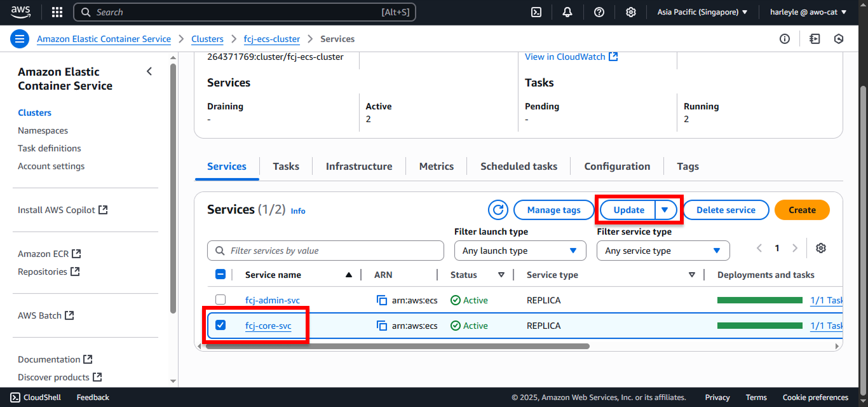Image resolution: width=868 pixels, height=407 pixels.
Task: Open Task definitions in the sidebar
Action: pos(50,148)
